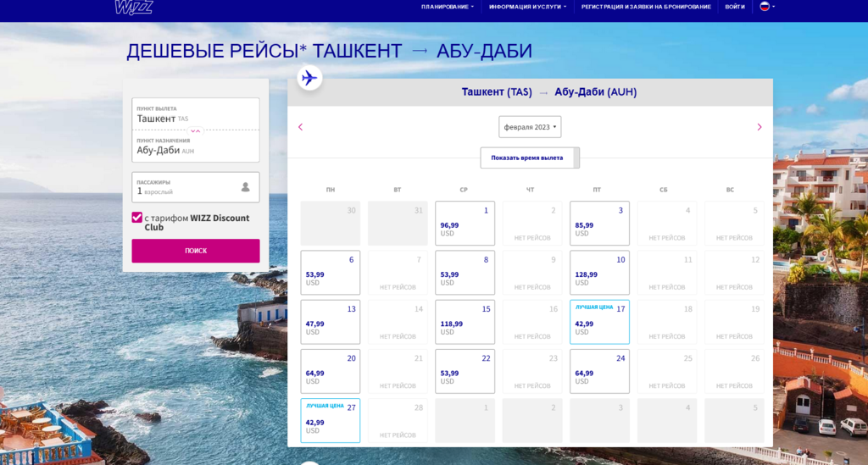Click the Wizz Air logo
The image size is (868, 465).
[133, 7]
